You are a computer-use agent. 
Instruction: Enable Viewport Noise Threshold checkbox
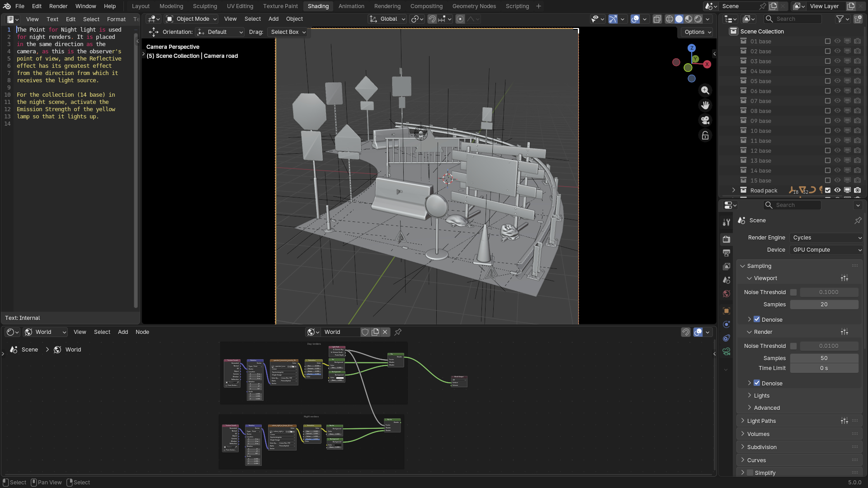point(793,292)
